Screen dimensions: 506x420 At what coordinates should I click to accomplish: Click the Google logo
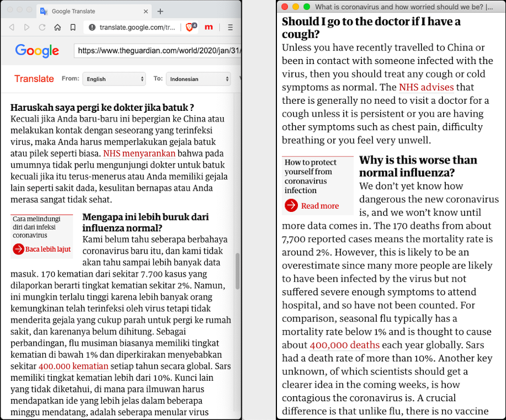[x=37, y=51]
